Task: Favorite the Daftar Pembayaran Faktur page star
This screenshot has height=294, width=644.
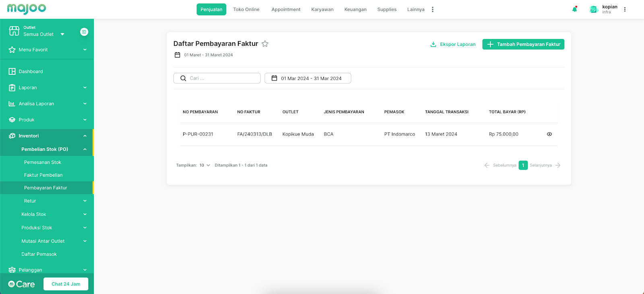Action: coord(265,44)
